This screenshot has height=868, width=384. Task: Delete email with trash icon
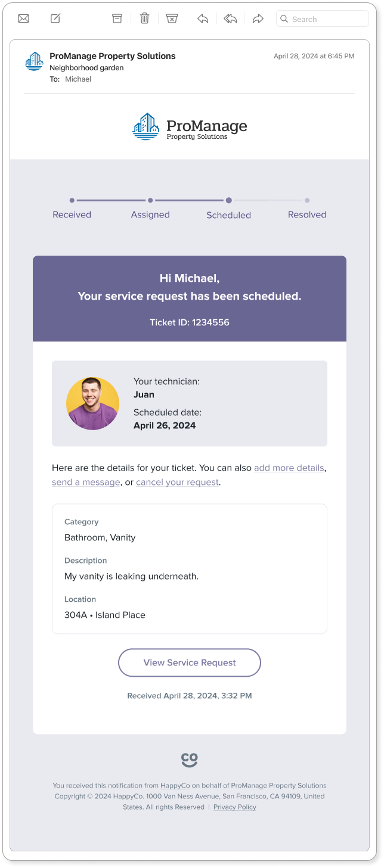144,18
